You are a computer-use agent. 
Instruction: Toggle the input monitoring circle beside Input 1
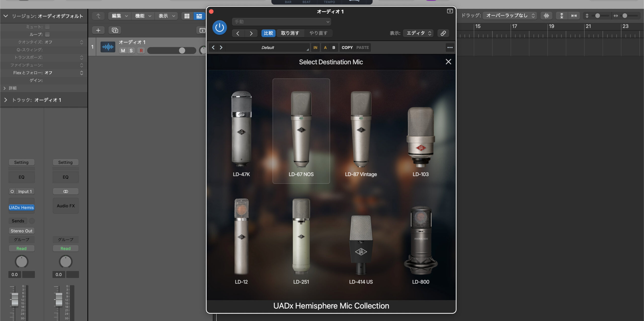12,191
